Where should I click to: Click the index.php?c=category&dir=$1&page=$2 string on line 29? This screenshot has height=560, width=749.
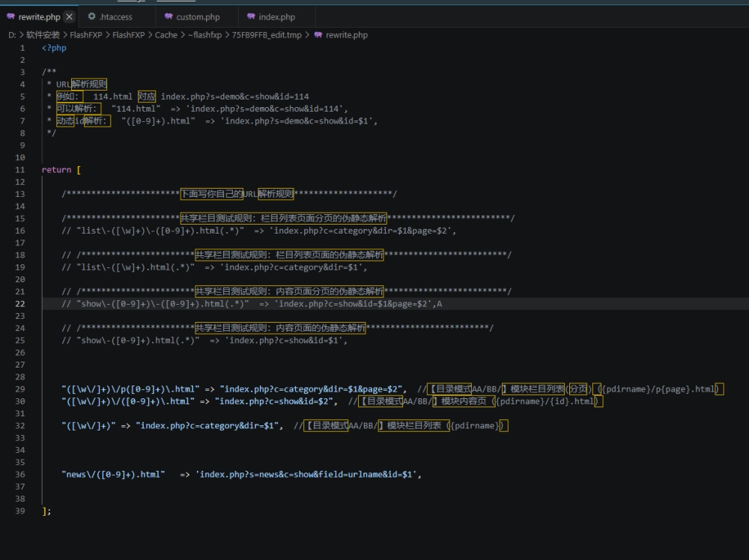[313, 389]
